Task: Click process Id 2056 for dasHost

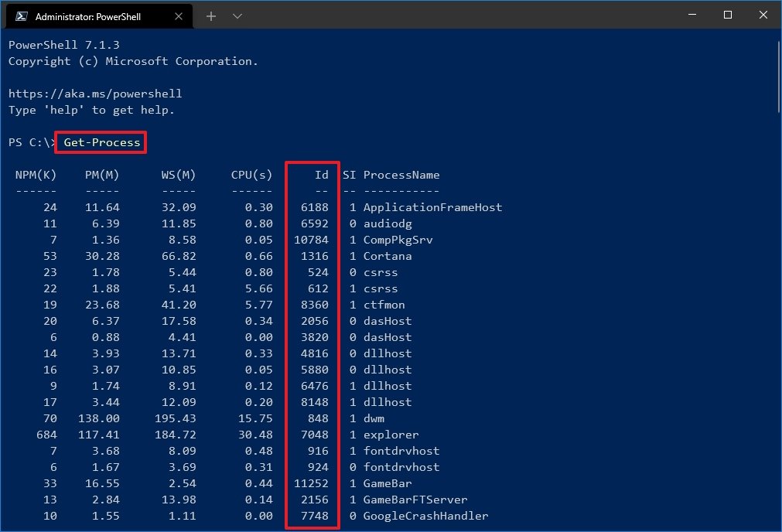Action: 315,321
